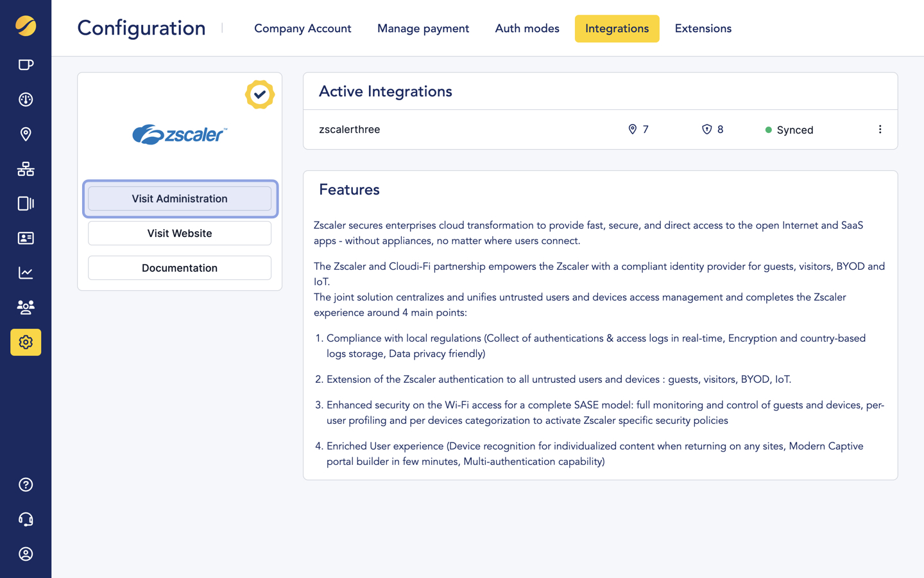The image size is (924, 578).
Task: Switch to the Company Account tab
Action: (302, 28)
